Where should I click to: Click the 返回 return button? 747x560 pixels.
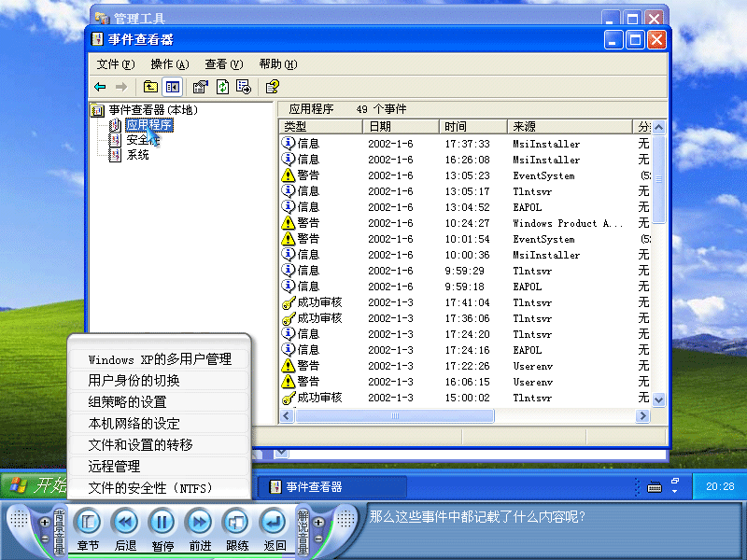(274, 523)
